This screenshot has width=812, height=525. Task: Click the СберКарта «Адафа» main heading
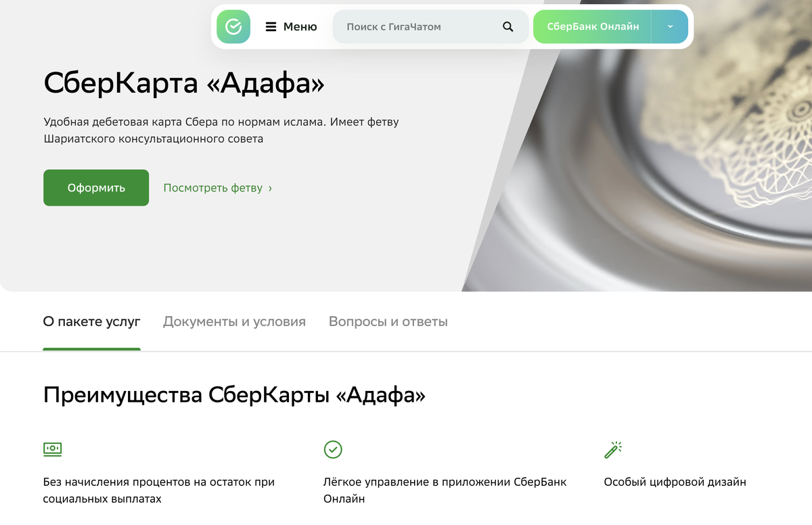(x=184, y=83)
